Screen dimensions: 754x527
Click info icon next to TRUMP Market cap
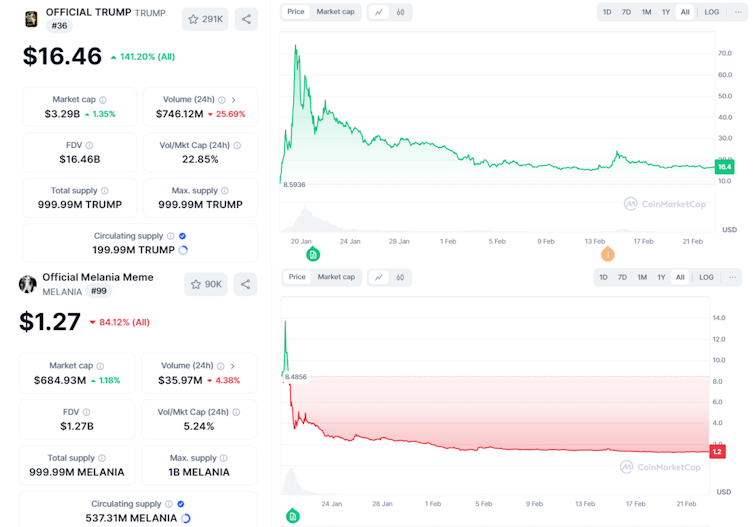(x=103, y=100)
